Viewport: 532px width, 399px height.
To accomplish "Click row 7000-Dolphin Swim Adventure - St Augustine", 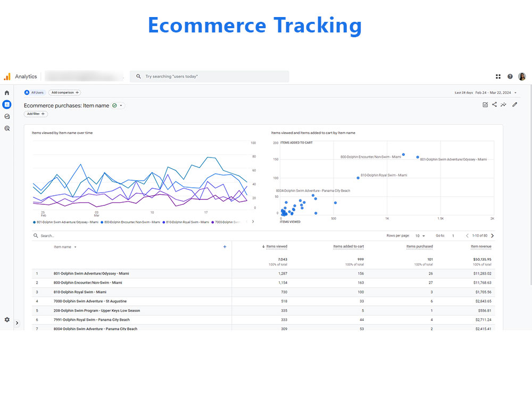I will [x=263, y=301].
